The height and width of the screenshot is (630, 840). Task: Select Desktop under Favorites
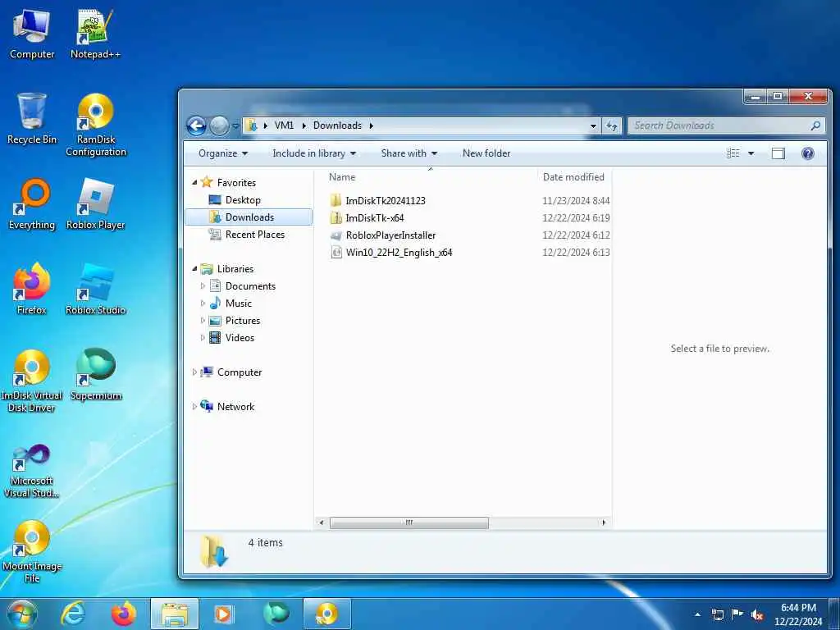(242, 200)
